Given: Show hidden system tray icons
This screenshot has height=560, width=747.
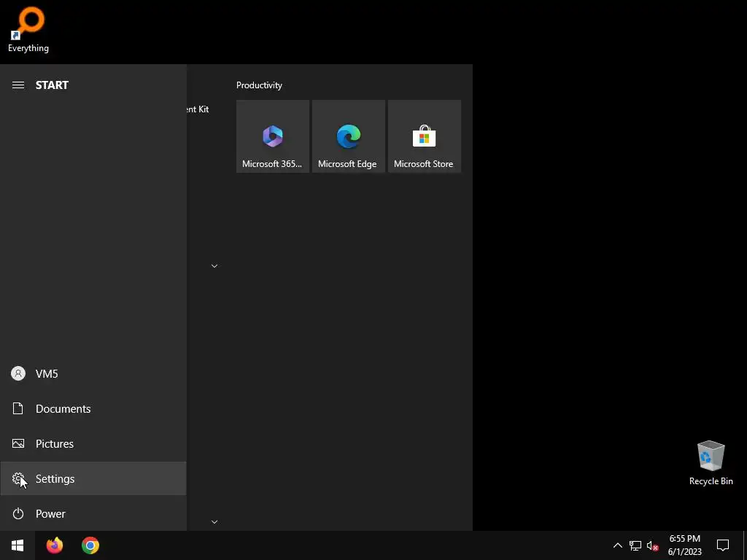Looking at the screenshot, I should click(617, 545).
